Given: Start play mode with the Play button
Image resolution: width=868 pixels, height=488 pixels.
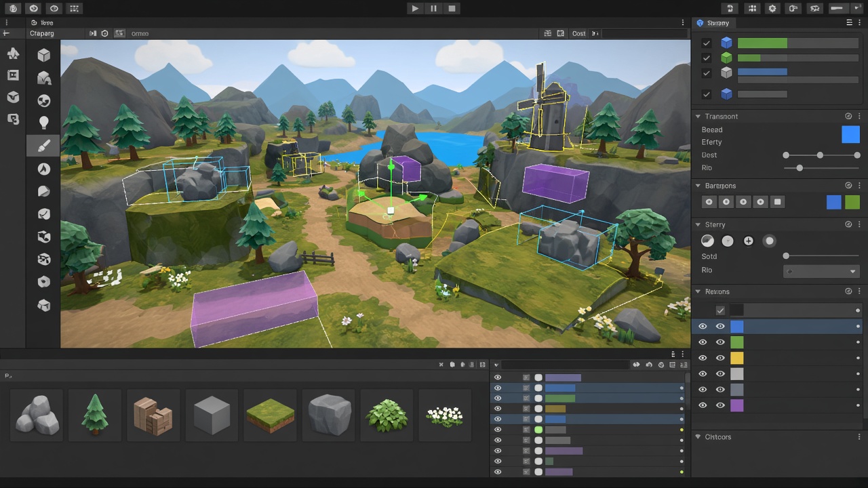Looking at the screenshot, I should coord(415,8).
